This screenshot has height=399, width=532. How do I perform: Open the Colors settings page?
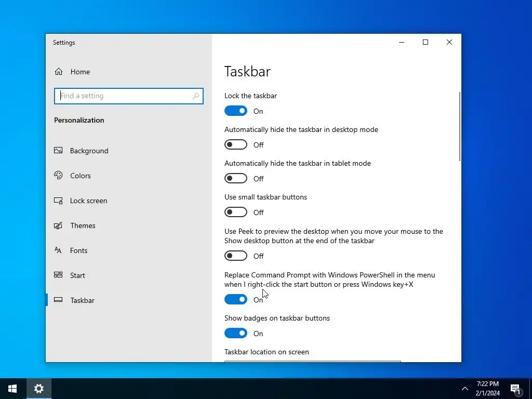pos(129,176)
